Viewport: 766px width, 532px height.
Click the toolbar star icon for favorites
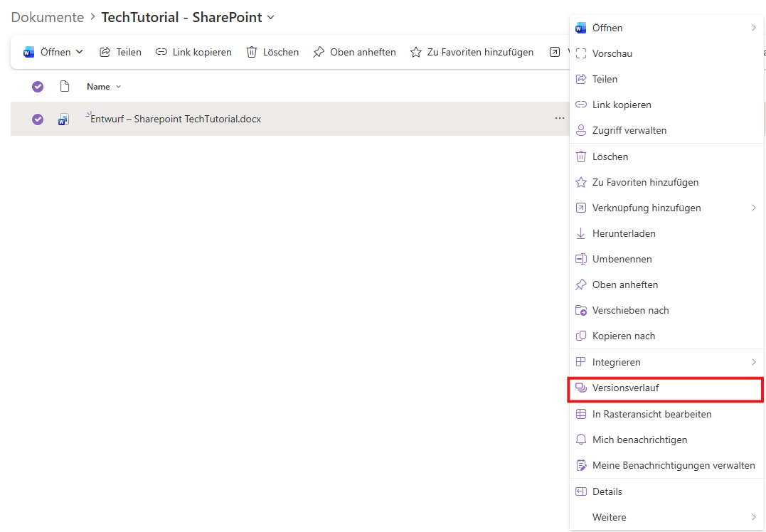click(416, 52)
